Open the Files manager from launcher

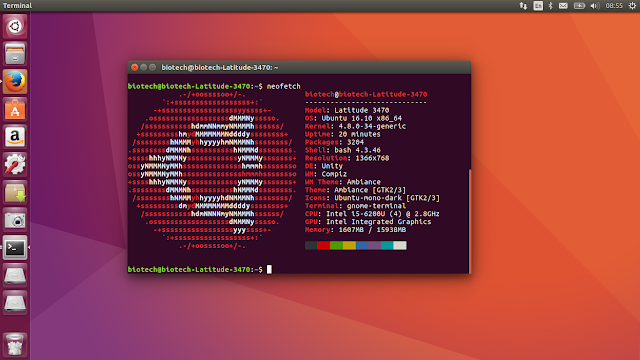point(15,54)
